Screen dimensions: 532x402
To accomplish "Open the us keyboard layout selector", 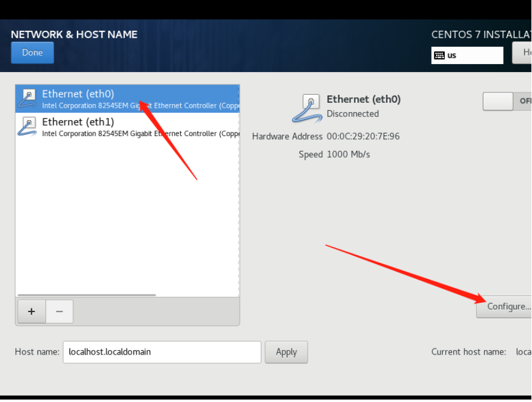I will (x=467, y=55).
